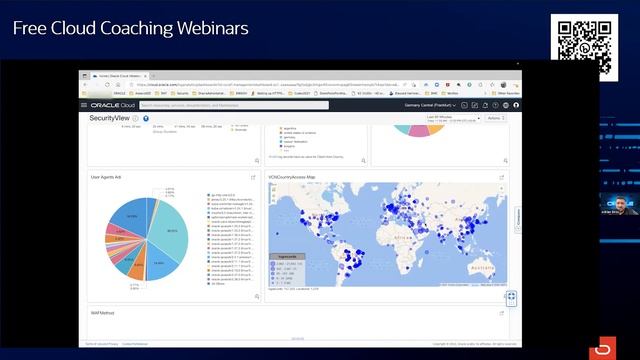The width and height of the screenshot is (640, 360).
Task: Open the Security bookmarks folder
Action: click(180, 93)
